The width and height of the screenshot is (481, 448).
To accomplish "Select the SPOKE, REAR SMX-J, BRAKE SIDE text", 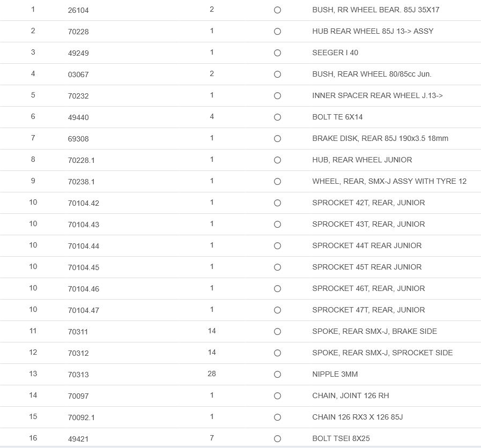I will pos(374,331).
